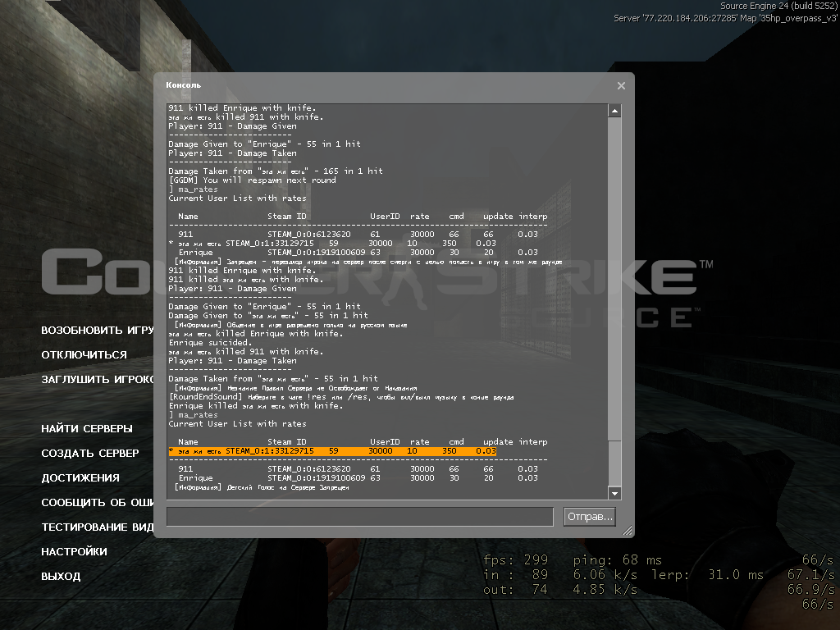Click the "[GGDM] You will respawn next round" line
This screenshot has height=630, width=840.
click(253, 180)
